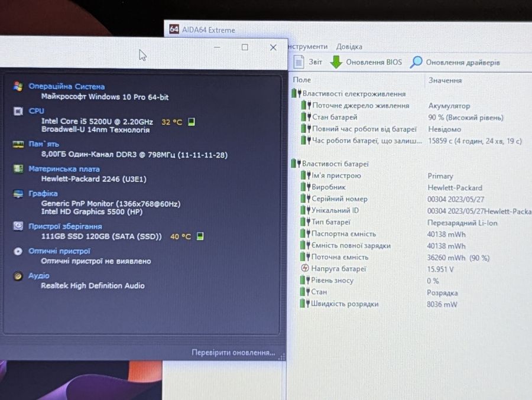Click the Поле column header
The width and height of the screenshot is (532, 400).
pos(301,80)
